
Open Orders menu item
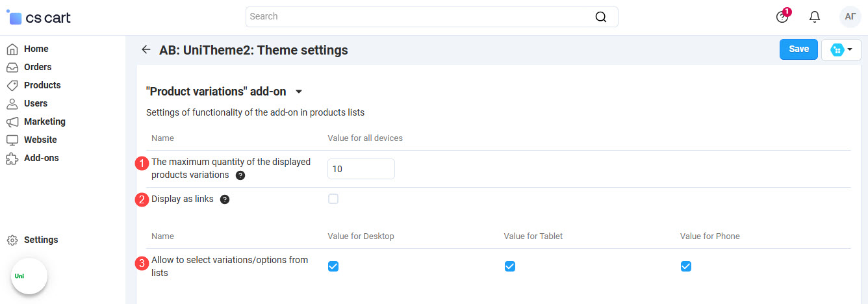(38, 67)
